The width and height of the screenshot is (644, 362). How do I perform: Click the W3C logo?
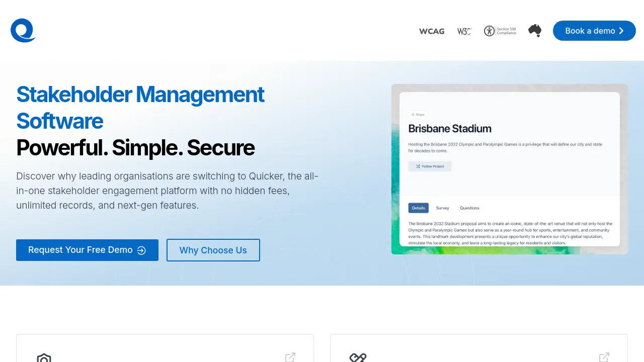(x=464, y=31)
